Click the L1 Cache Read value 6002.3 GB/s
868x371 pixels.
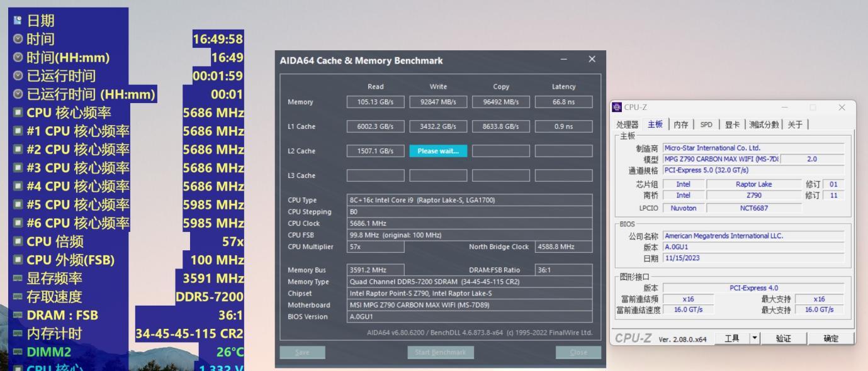click(x=376, y=126)
